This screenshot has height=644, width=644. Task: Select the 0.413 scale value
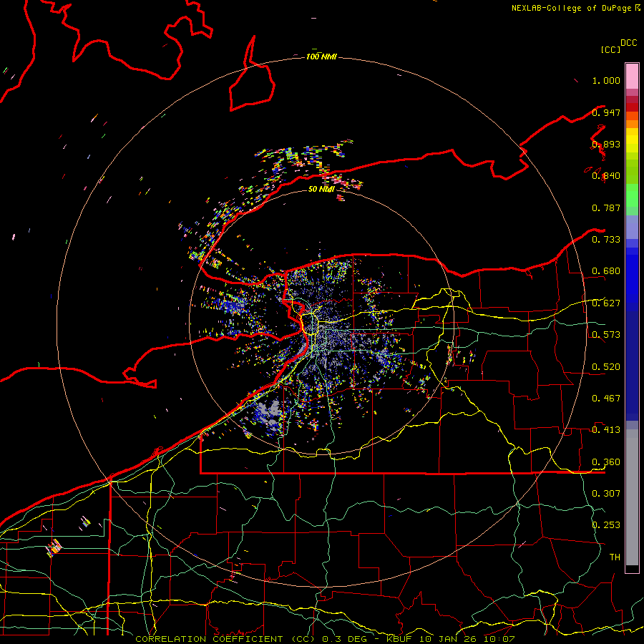[x=606, y=430]
